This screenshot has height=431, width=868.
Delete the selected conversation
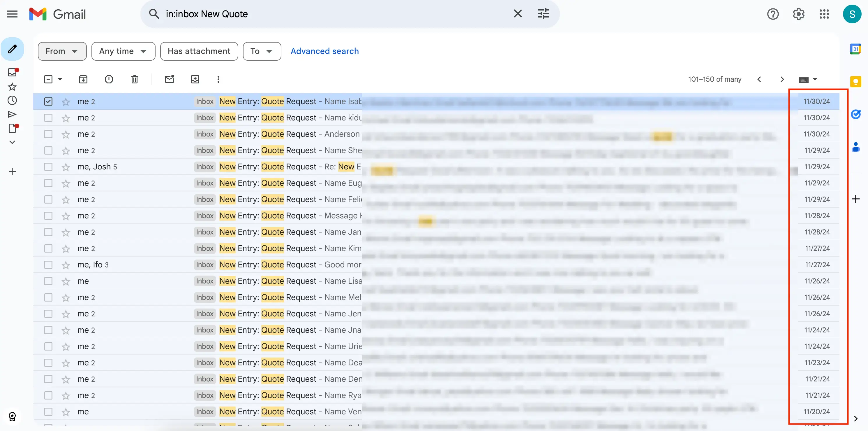[134, 79]
